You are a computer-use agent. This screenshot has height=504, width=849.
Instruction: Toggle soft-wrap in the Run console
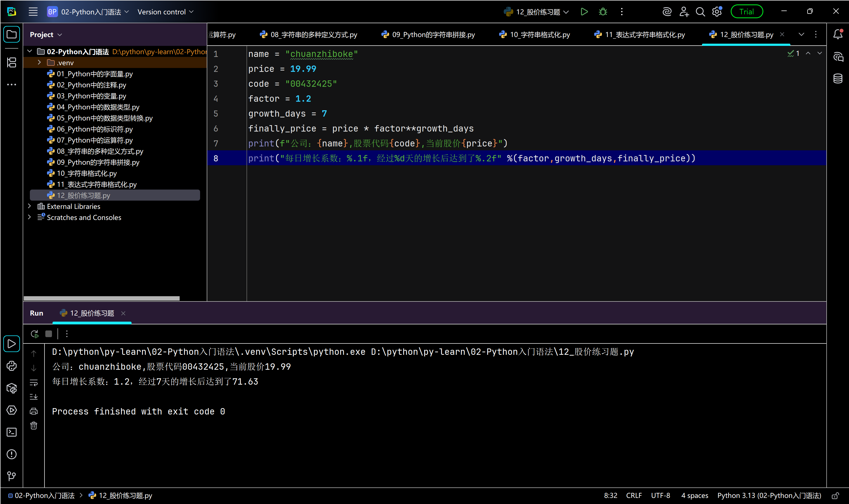(x=34, y=382)
